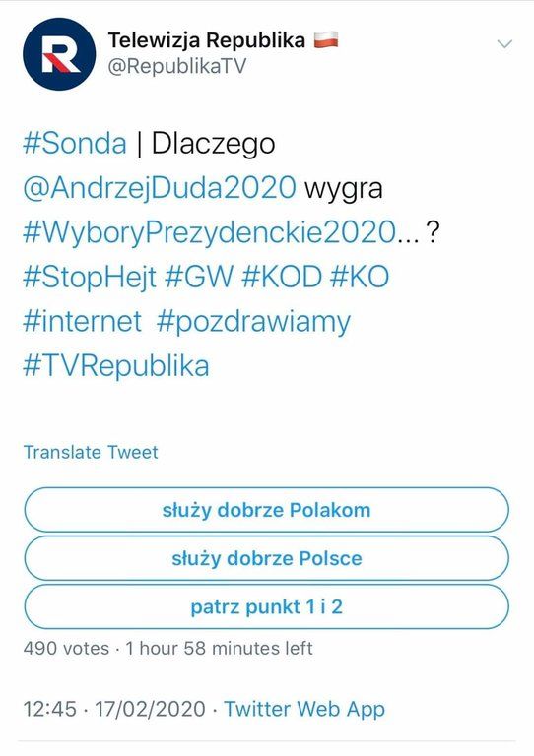Open the #Sonda hashtag
Screen dimensions: 534x756
click(75, 143)
